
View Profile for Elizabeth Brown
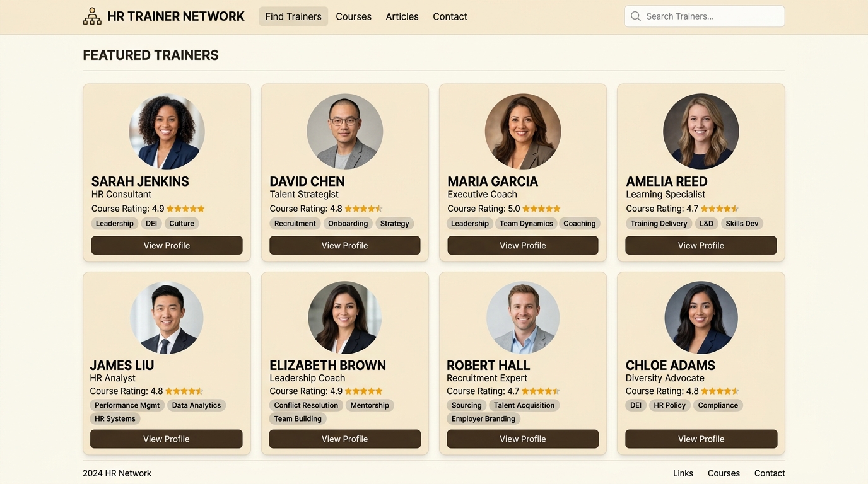(344, 439)
